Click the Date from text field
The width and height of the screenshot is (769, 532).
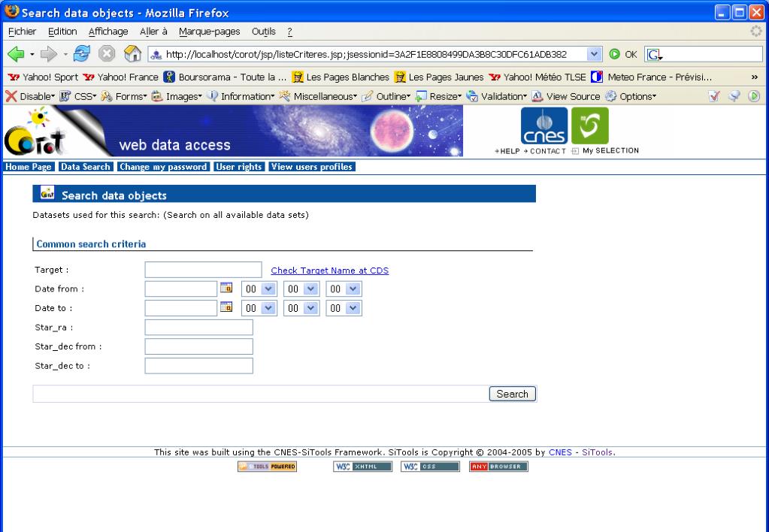tap(180, 289)
